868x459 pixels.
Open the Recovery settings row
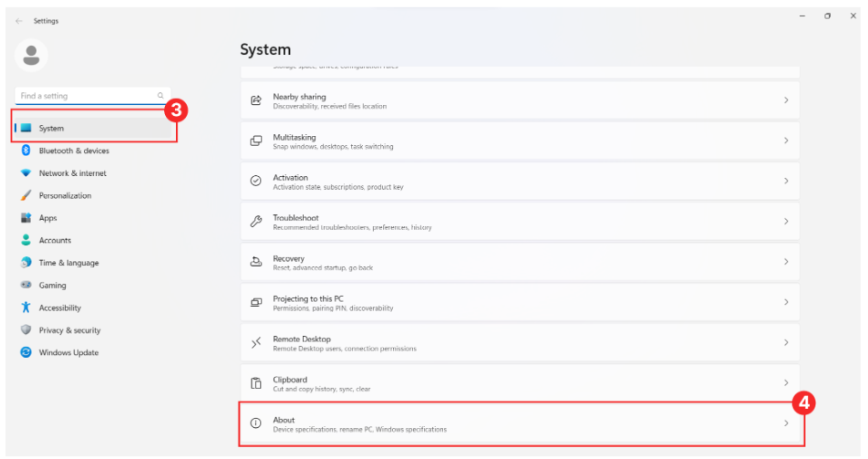click(x=520, y=262)
